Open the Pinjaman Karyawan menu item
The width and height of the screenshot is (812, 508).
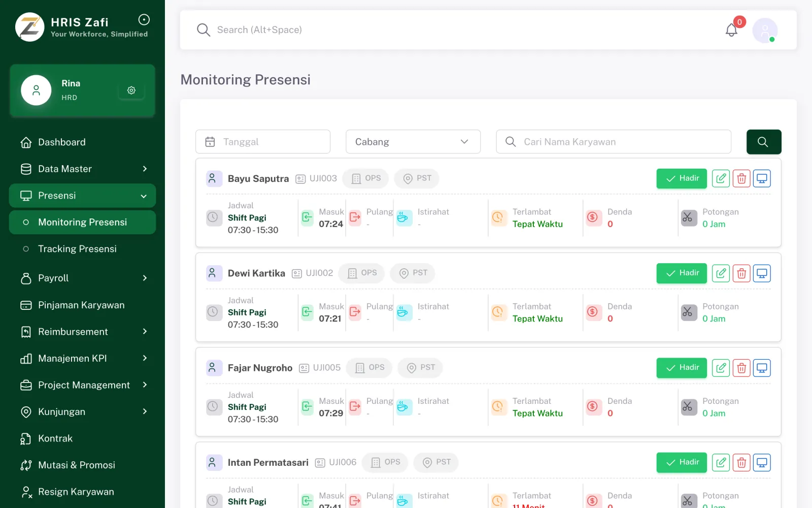(82, 305)
